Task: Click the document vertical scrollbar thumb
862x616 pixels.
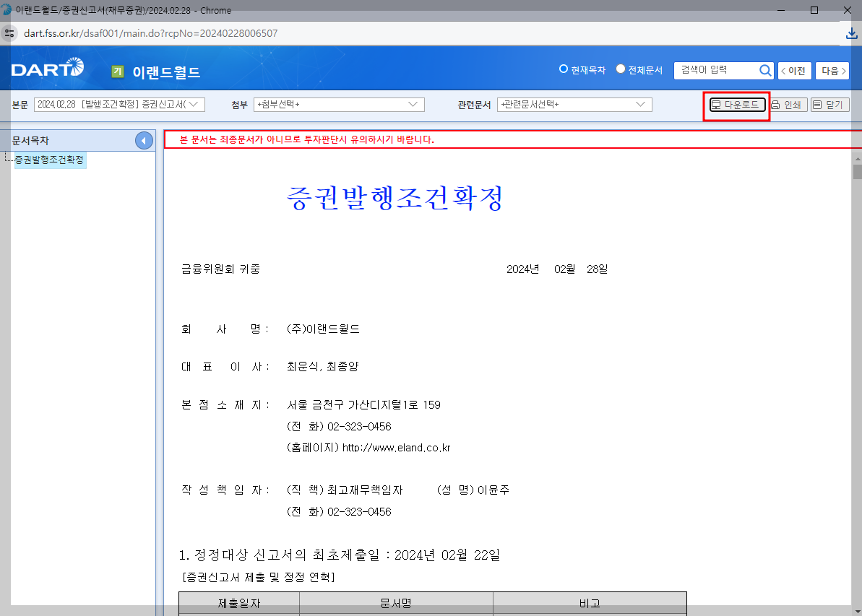Action: (857, 172)
